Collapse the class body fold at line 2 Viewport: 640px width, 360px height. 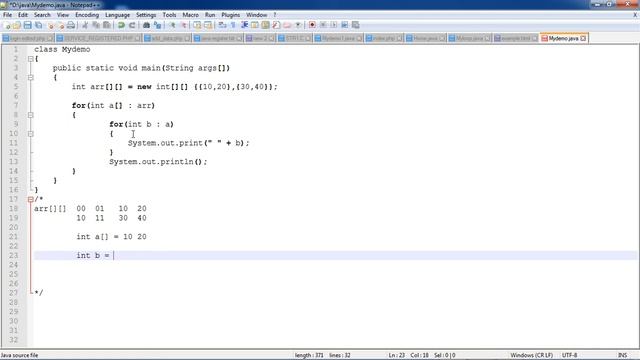coord(31,59)
